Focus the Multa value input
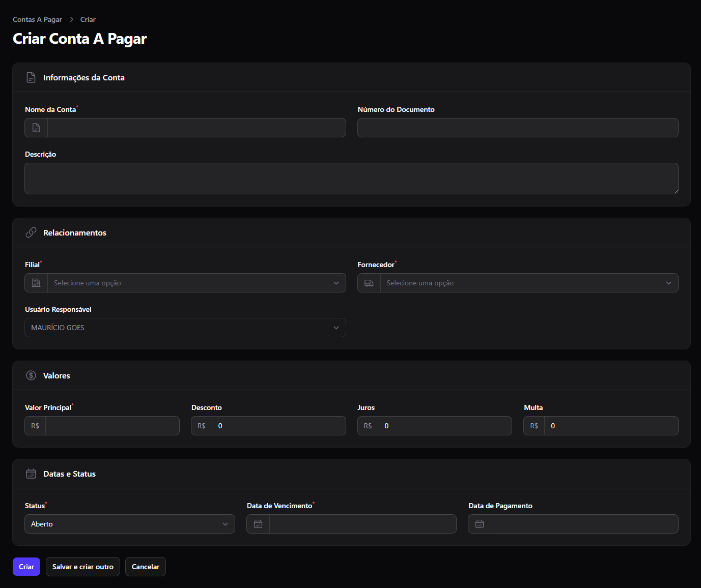Viewport: 701px width, 588px height. click(x=611, y=426)
